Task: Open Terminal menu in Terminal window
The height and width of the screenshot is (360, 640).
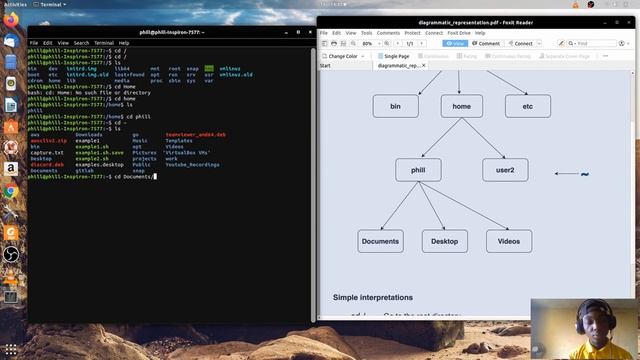Action: pos(104,43)
